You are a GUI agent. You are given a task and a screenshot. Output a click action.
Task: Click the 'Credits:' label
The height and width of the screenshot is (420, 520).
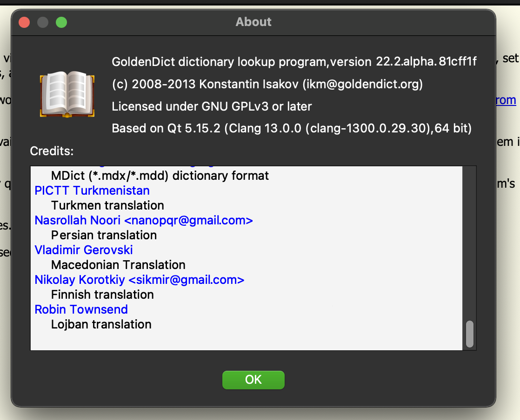point(52,151)
